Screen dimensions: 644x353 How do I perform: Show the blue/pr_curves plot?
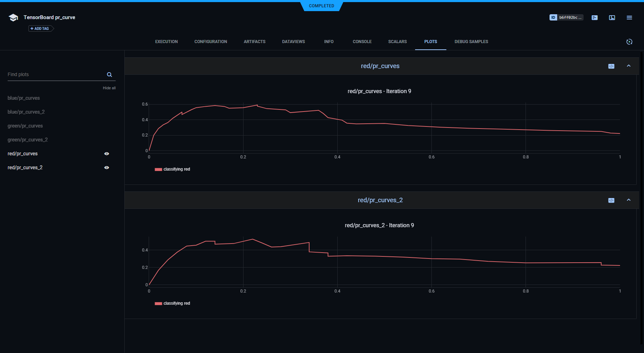tap(24, 98)
